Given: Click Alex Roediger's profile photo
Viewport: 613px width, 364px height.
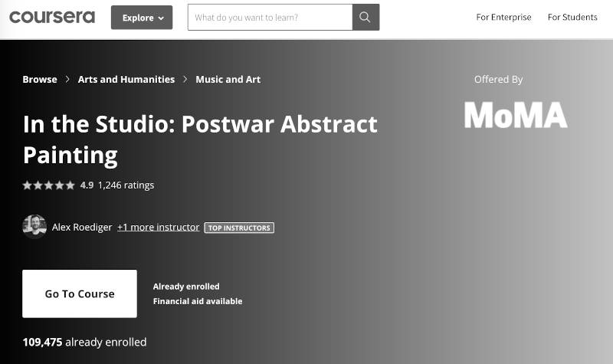Looking at the screenshot, I should [34, 227].
